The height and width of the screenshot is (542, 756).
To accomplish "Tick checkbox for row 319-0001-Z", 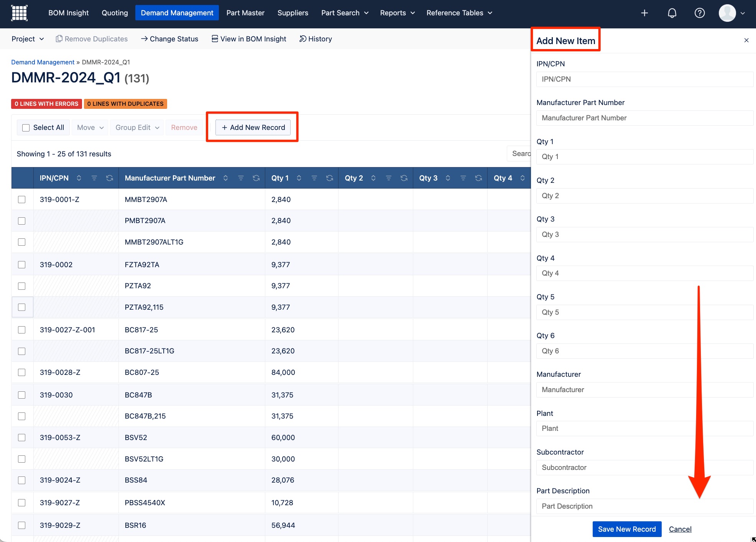I will (x=22, y=199).
